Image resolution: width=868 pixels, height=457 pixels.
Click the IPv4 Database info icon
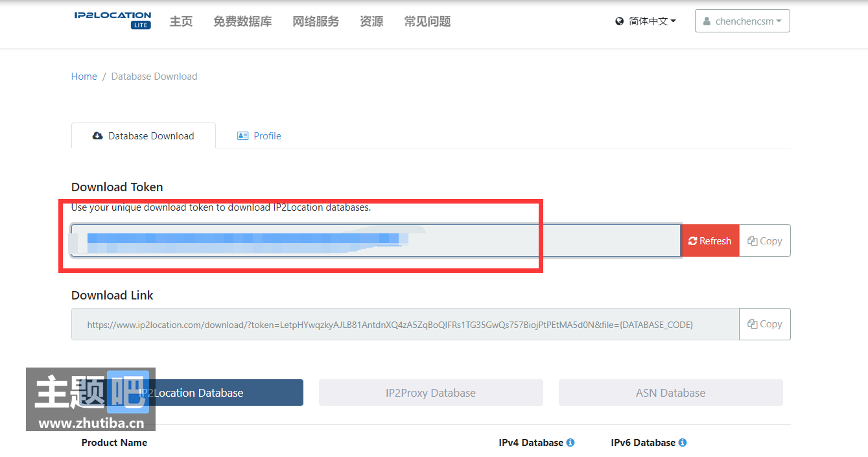coord(570,443)
